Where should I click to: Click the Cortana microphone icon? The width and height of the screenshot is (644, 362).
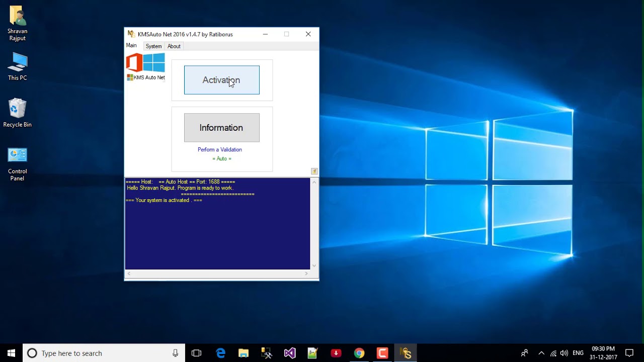click(175, 353)
